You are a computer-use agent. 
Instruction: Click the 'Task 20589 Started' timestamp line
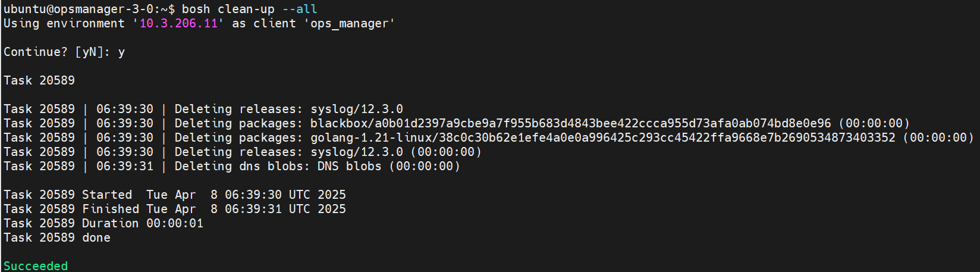175,195
